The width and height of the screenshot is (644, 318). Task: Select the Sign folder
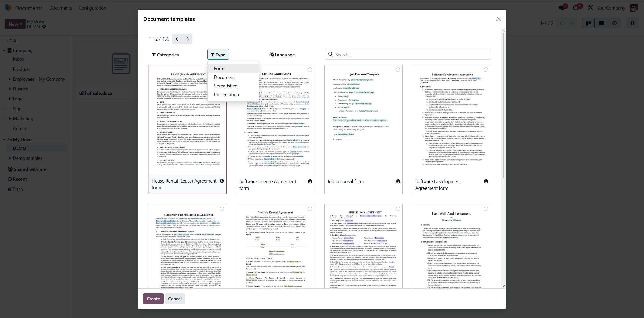pyautogui.click(x=17, y=109)
